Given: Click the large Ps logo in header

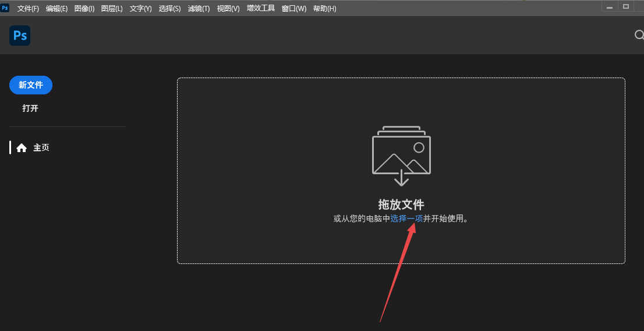Looking at the screenshot, I should click(x=20, y=36).
